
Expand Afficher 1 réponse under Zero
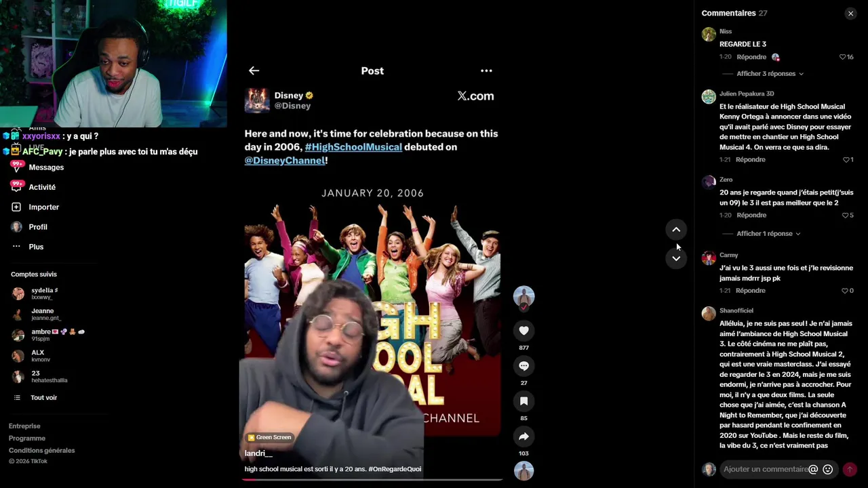click(x=768, y=234)
